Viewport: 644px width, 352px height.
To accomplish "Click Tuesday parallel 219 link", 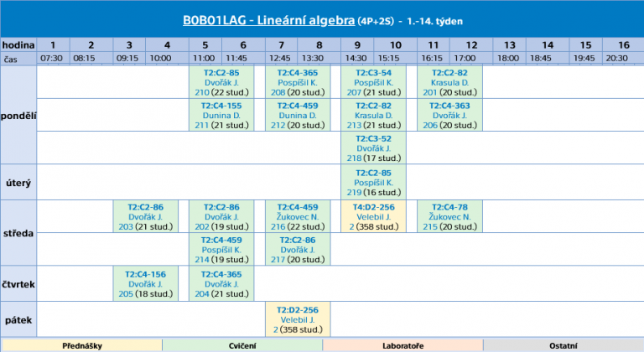I will tap(354, 192).
